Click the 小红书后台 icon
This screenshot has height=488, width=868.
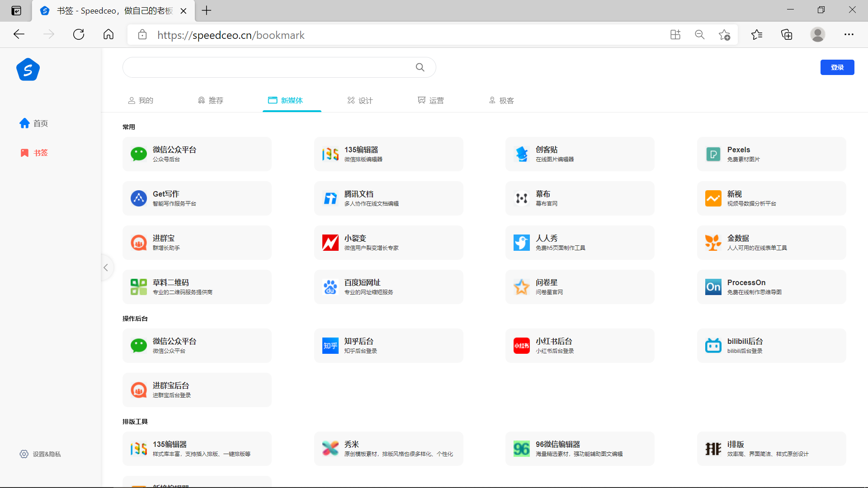click(x=522, y=346)
